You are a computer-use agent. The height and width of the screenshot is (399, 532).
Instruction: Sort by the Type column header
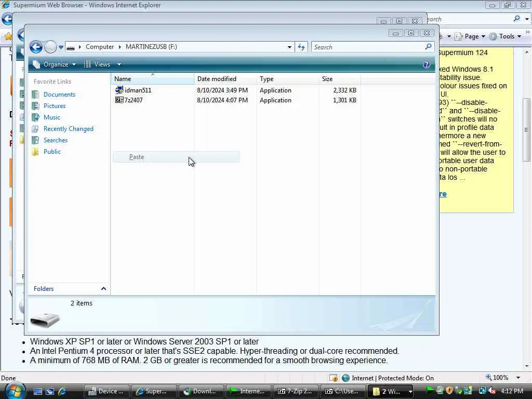pyautogui.click(x=288, y=79)
